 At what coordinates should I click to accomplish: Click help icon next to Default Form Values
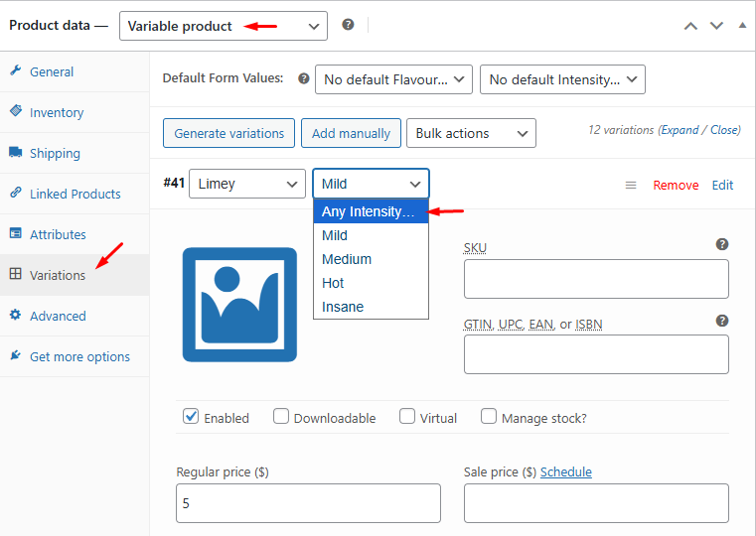point(303,78)
